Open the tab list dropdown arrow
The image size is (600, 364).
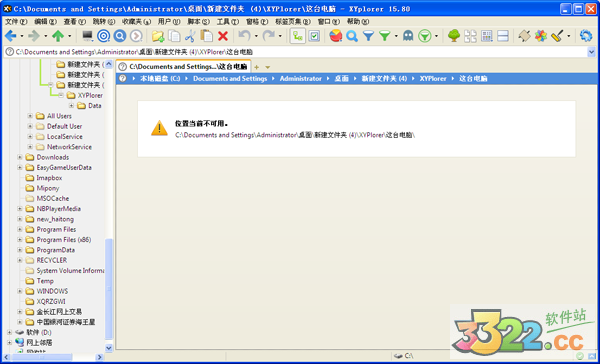click(x=268, y=68)
